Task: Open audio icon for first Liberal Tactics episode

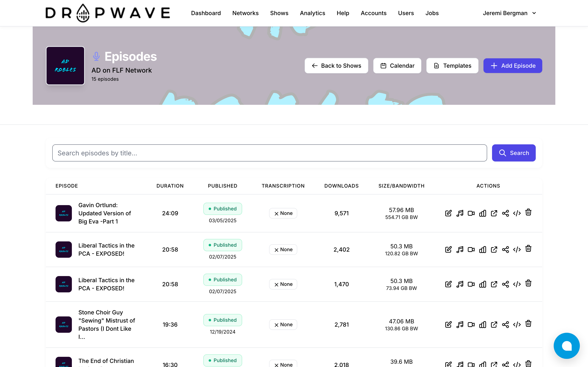Action: pos(460,250)
